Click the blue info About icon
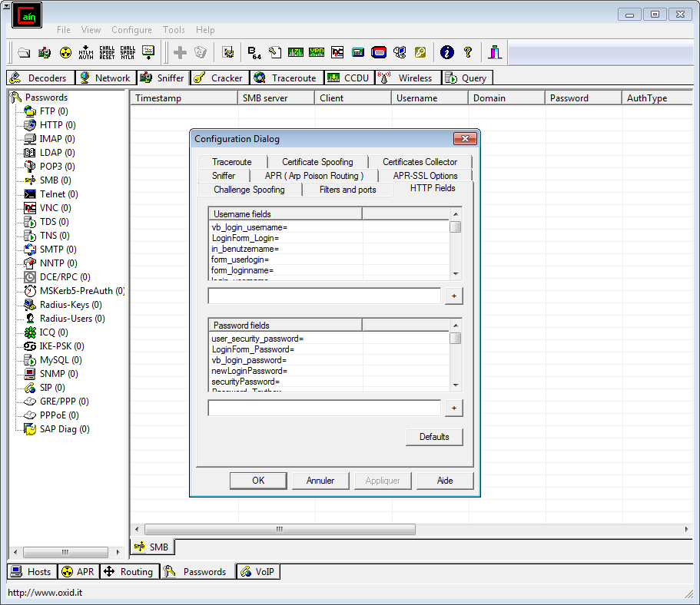Image resolution: width=700 pixels, height=605 pixels. [x=447, y=53]
